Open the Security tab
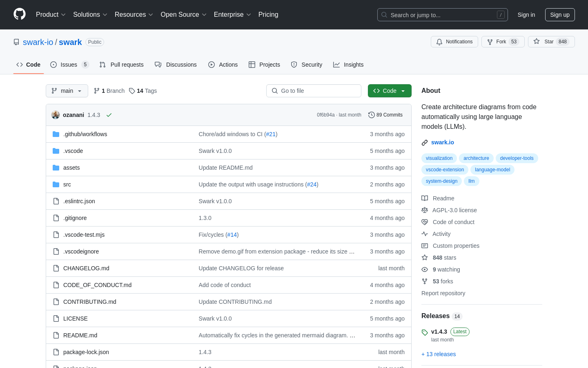588x368 pixels. [307, 65]
